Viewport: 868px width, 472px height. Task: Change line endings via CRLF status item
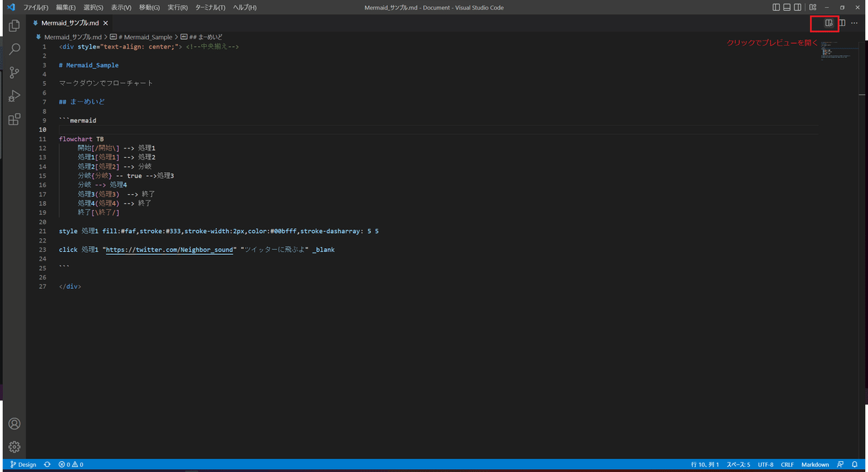pos(787,465)
